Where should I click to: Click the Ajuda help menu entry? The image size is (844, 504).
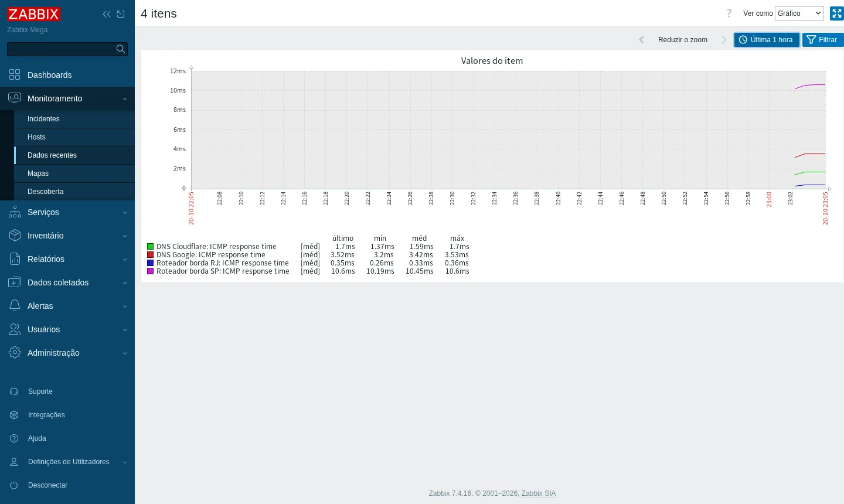click(67, 438)
